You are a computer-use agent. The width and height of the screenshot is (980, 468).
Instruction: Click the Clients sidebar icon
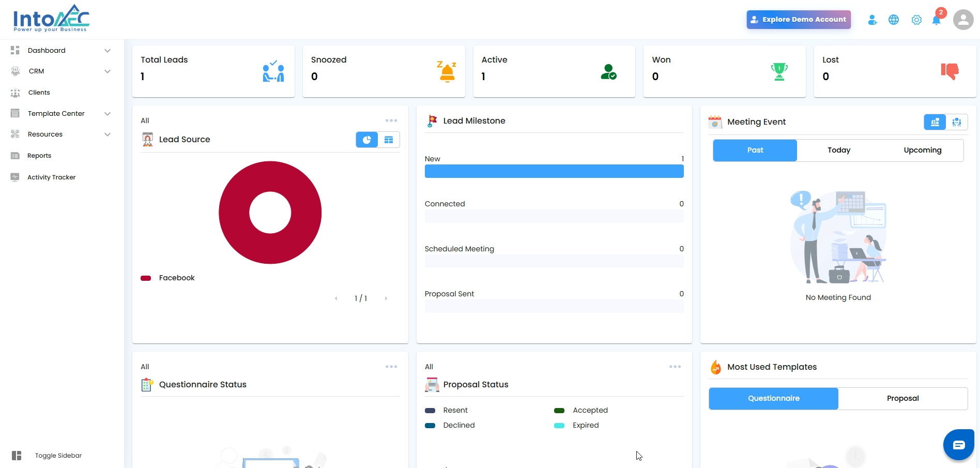(x=16, y=93)
